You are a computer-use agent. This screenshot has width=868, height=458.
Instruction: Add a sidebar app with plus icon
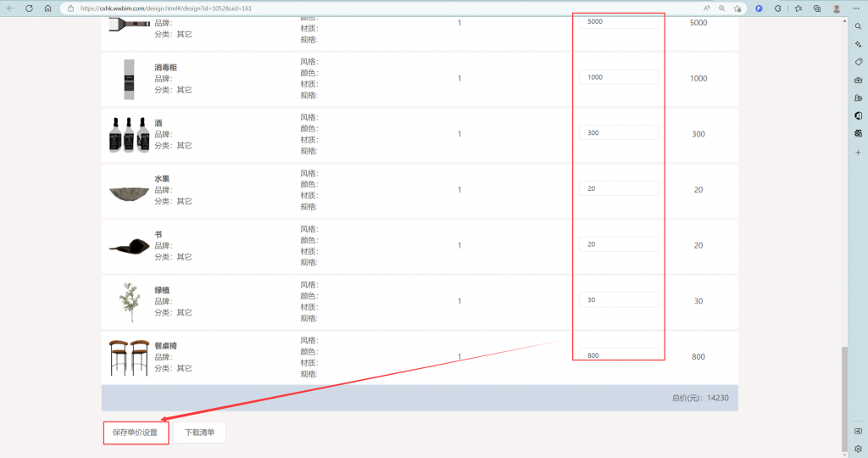pos(858,153)
